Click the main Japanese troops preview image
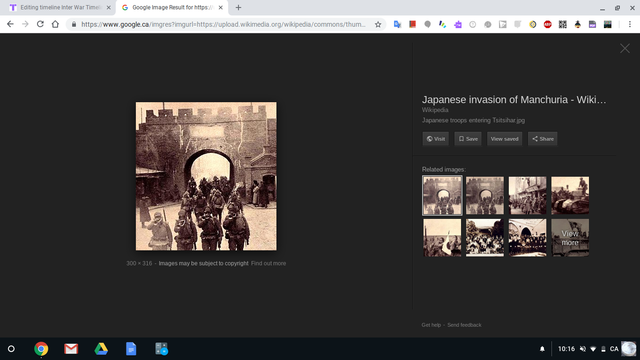640x360 pixels. [x=206, y=176]
